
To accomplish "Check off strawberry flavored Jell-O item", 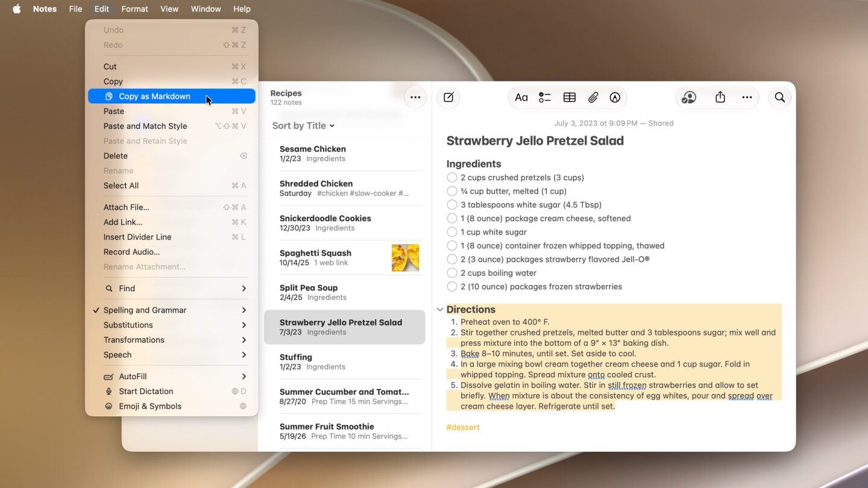I will pyautogui.click(x=452, y=260).
